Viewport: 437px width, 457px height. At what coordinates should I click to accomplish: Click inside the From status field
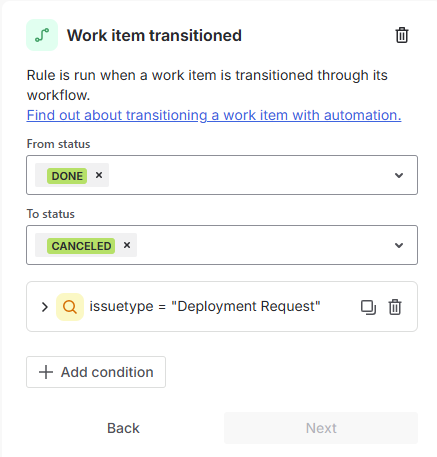pyautogui.click(x=222, y=175)
